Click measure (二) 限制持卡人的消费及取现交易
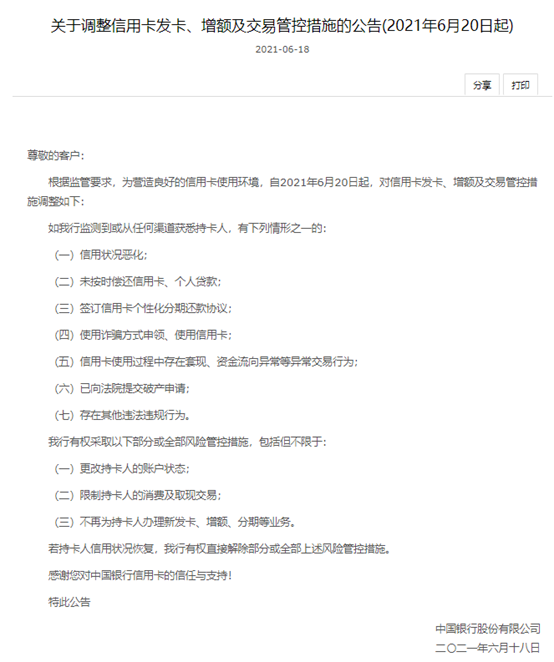Viewport: 554px width, 662px height. (138, 495)
